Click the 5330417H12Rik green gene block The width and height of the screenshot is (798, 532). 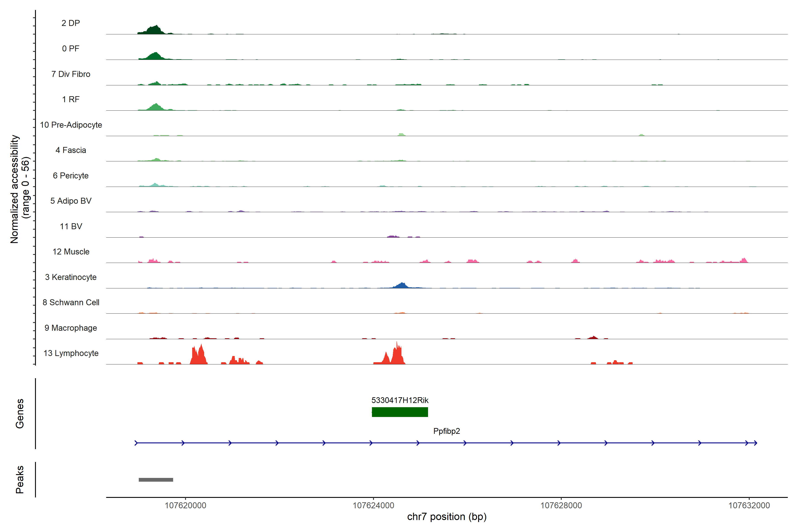(400, 412)
